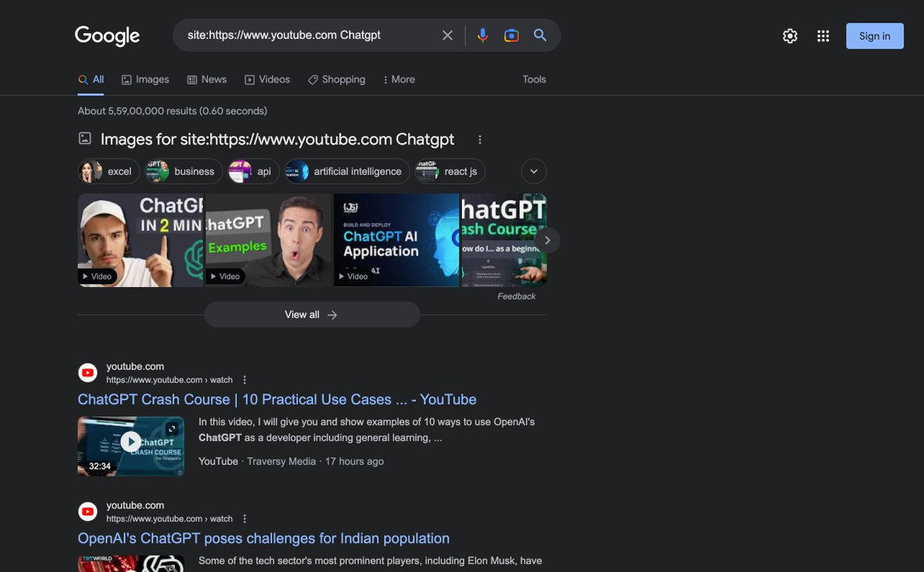
Task: Select the artificial intelligence filter chip
Action: [x=347, y=172]
